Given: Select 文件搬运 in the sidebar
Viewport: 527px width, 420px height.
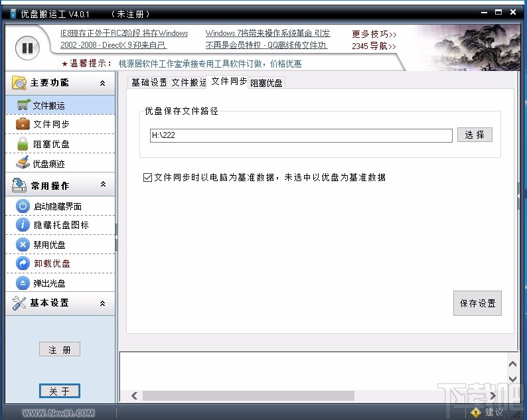Looking at the screenshot, I should 60,105.
